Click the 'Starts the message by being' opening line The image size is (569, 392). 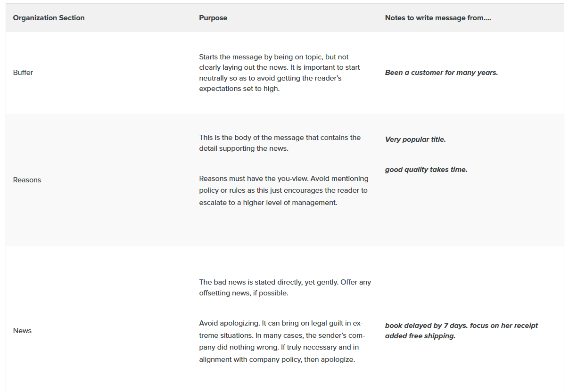[x=273, y=57]
